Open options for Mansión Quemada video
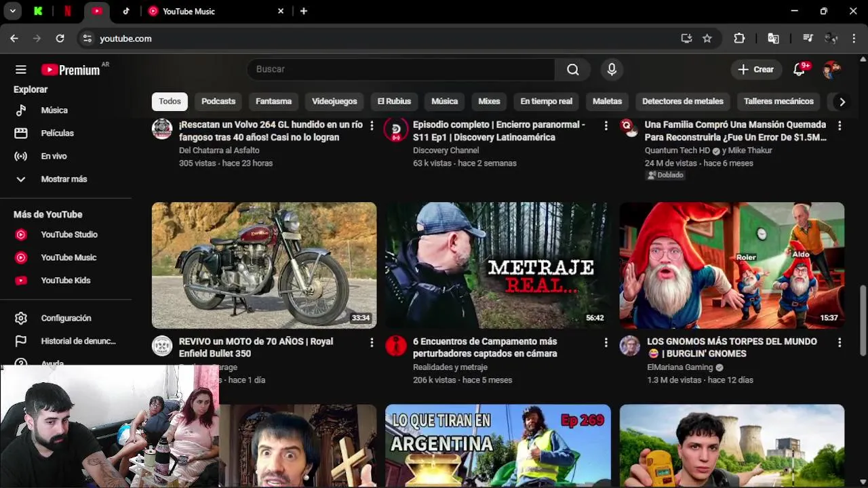 coord(840,126)
